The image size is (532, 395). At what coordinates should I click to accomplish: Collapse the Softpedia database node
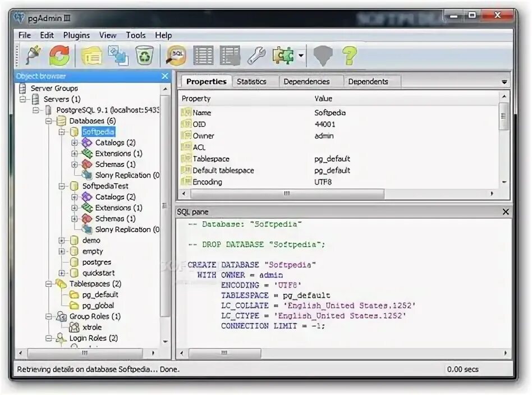(61, 132)
